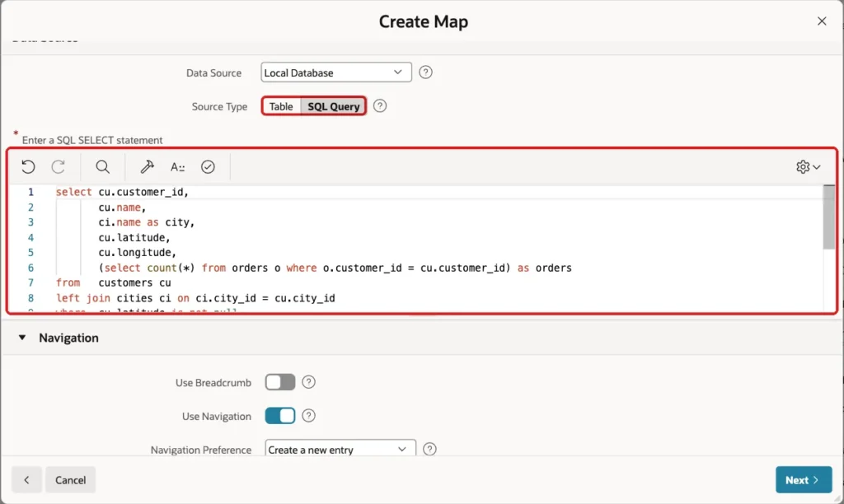Viewport: 844px width, 504px height.
Task: Go back with the previous arrow button
Action: pyautogui.click(x=26, y=480)
